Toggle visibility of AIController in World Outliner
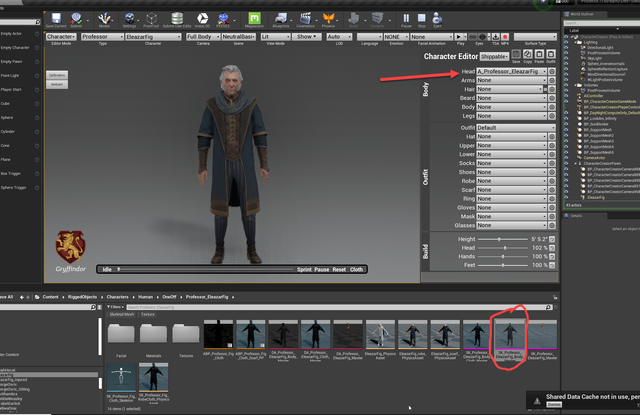This screenshot has height=415, width=640. coord(566,96)
